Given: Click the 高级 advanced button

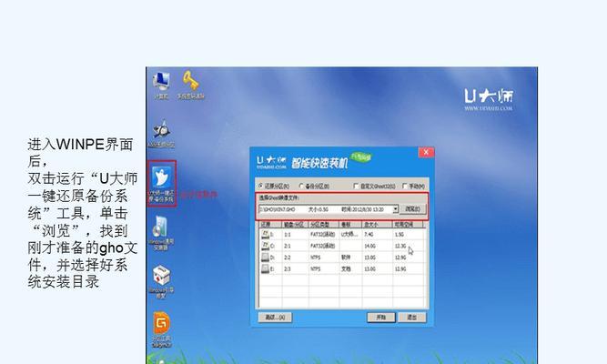Looking at the screenshot, I should tap(275, 318).
